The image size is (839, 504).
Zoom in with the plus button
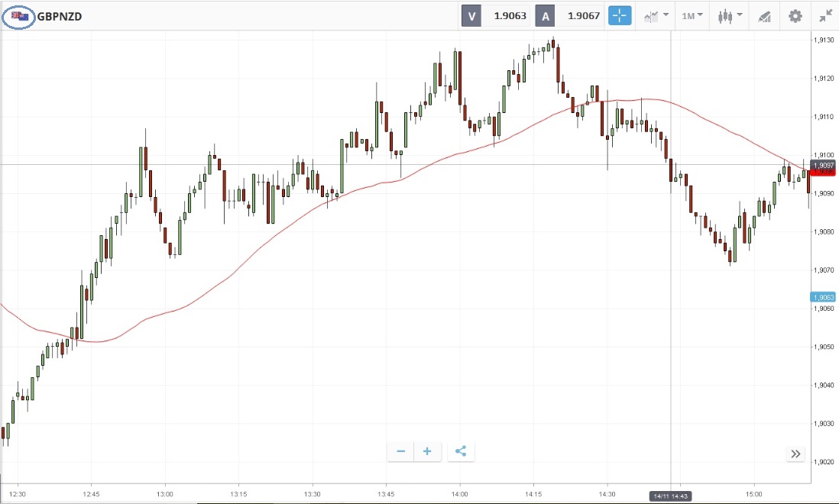coord(427,451)
